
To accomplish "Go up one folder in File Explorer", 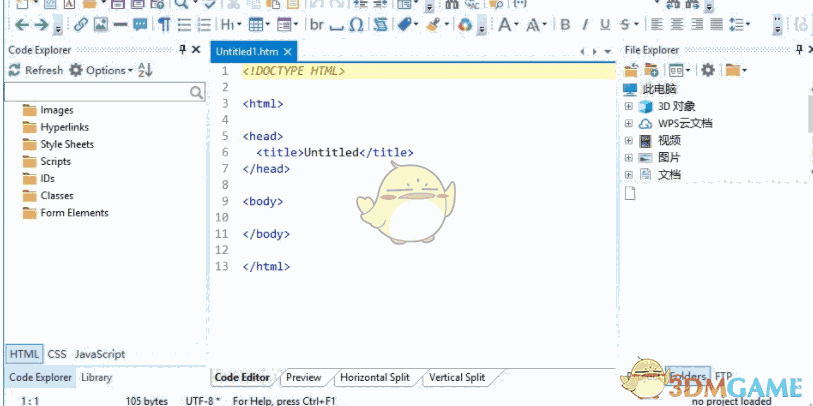I will (x=632, y=70).
